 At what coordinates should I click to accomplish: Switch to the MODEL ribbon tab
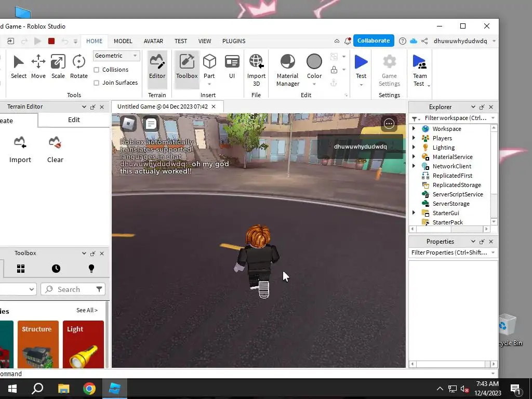coord(123,41)
